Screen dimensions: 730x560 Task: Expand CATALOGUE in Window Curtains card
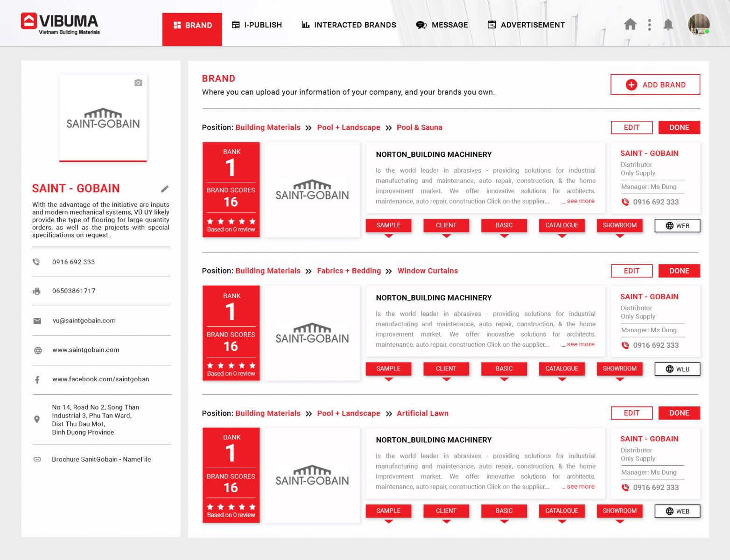(x=562, y=369)
